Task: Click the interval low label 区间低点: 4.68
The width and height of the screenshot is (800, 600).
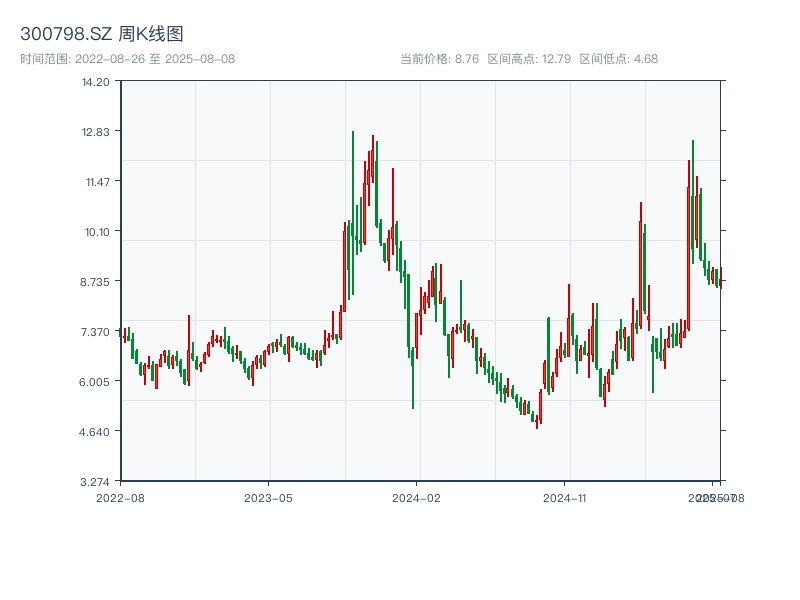Action: 618,59
